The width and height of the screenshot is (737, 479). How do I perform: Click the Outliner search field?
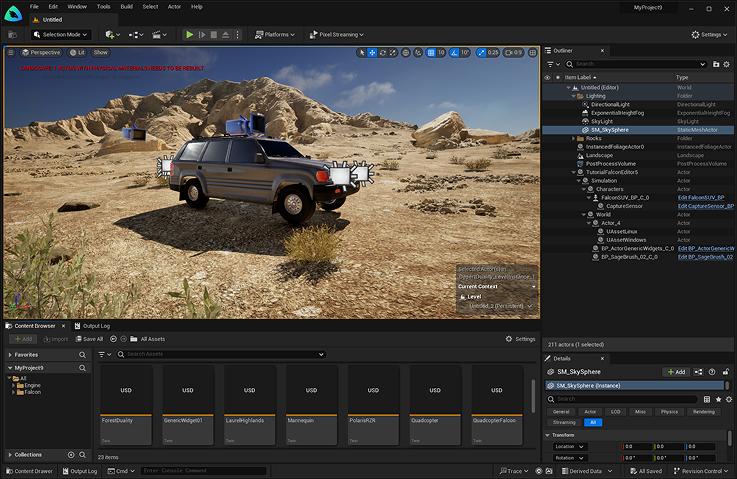(636, 64)
